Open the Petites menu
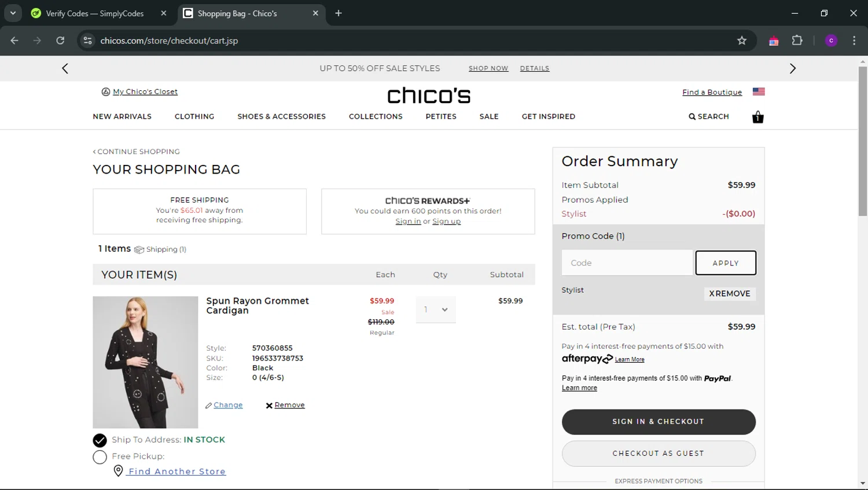The image size is (868, 490). click(x=441, y=116)
